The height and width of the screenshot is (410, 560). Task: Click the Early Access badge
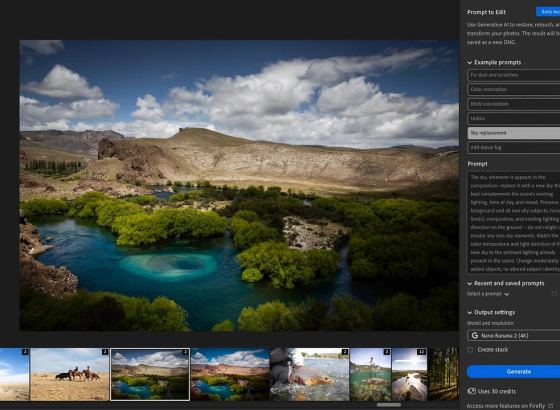(548, 12)
